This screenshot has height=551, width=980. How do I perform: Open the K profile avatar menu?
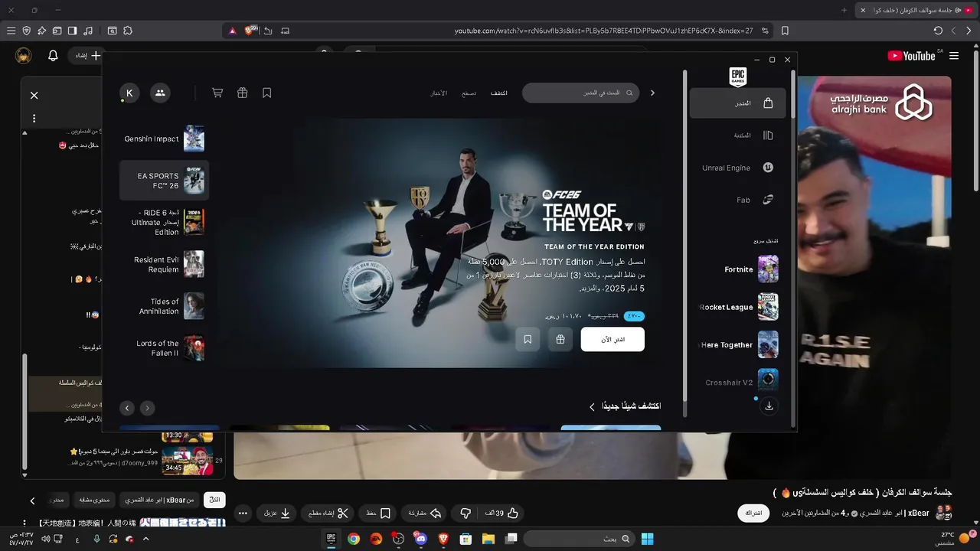[x=129, y=93]
